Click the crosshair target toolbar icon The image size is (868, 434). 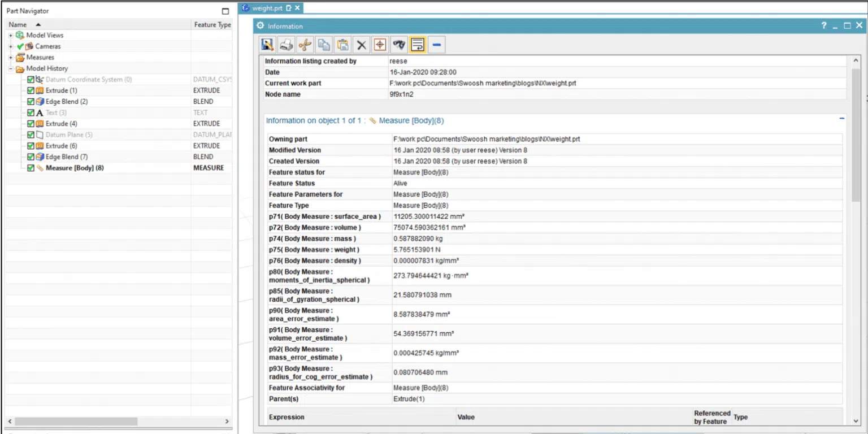(x=380, y=45)
